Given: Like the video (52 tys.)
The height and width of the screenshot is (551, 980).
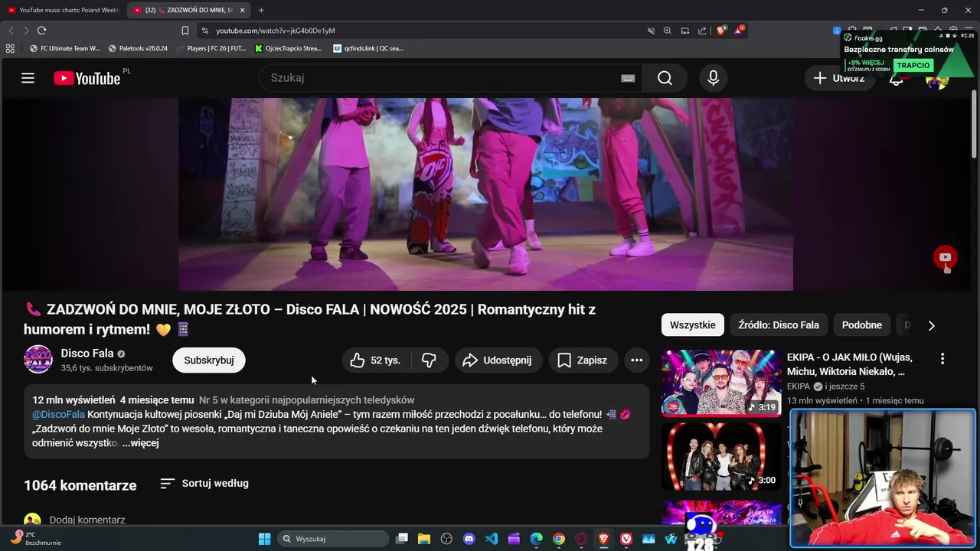Looking at the screenshot, I should point(375,360).
